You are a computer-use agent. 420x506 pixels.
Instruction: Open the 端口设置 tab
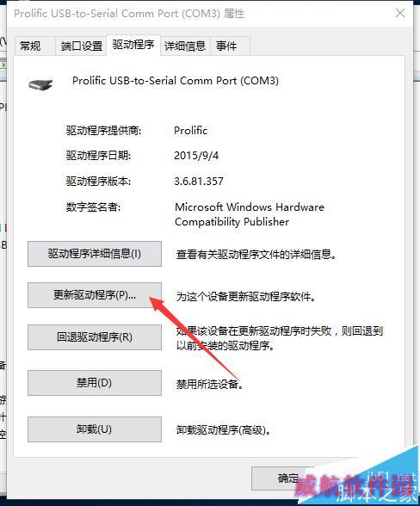tap(82, 46)
